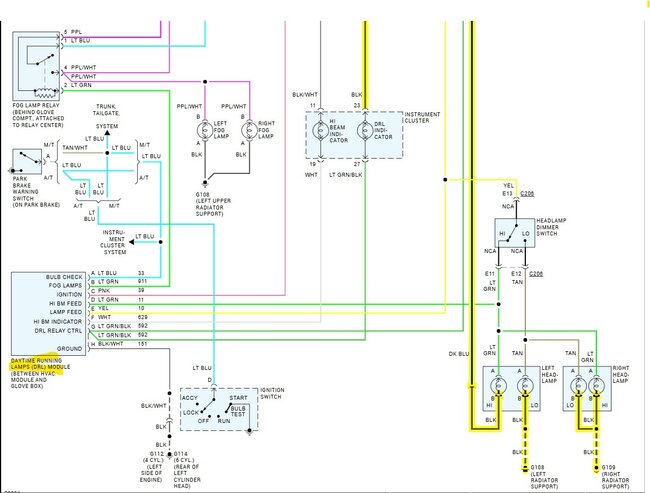Image resolution: width=650 pixels, height=493 pixels.
Task: Click the BULB CHECK terminal label
Action: [64, 277]
